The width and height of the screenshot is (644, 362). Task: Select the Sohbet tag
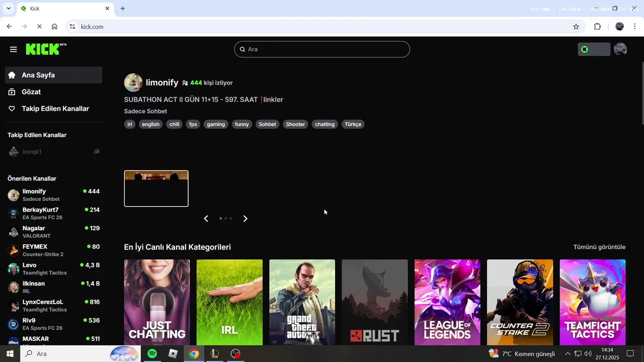click(267, 124)
